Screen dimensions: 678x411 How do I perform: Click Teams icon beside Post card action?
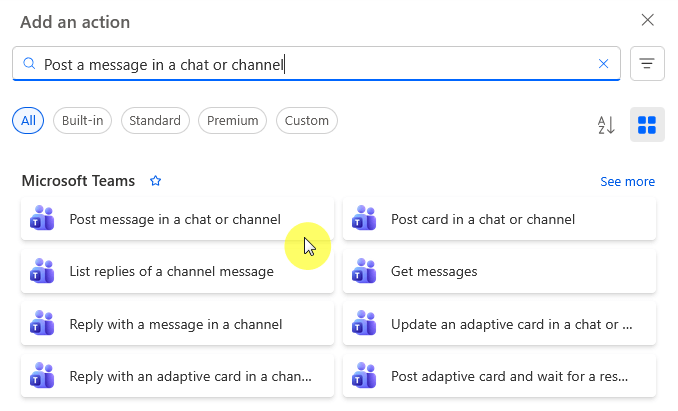pyautogui.click(x=364, y=218)
